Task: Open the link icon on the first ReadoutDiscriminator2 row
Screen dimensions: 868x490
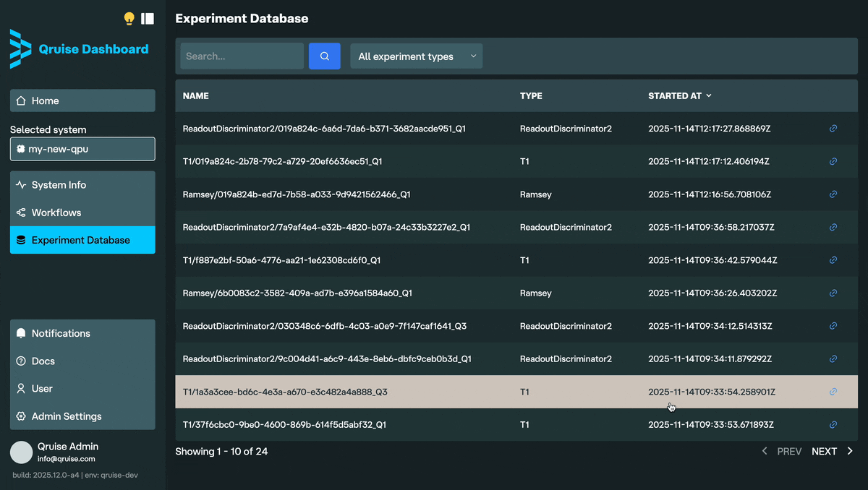Action: click(833, 128)
